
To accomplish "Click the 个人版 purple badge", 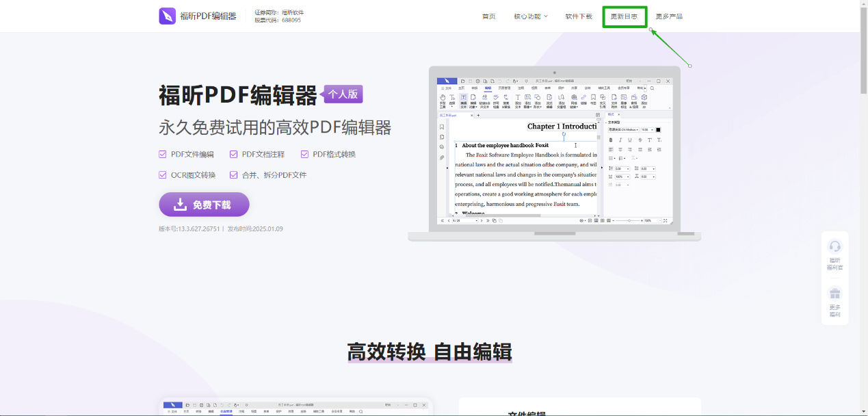I will point(343,94).
